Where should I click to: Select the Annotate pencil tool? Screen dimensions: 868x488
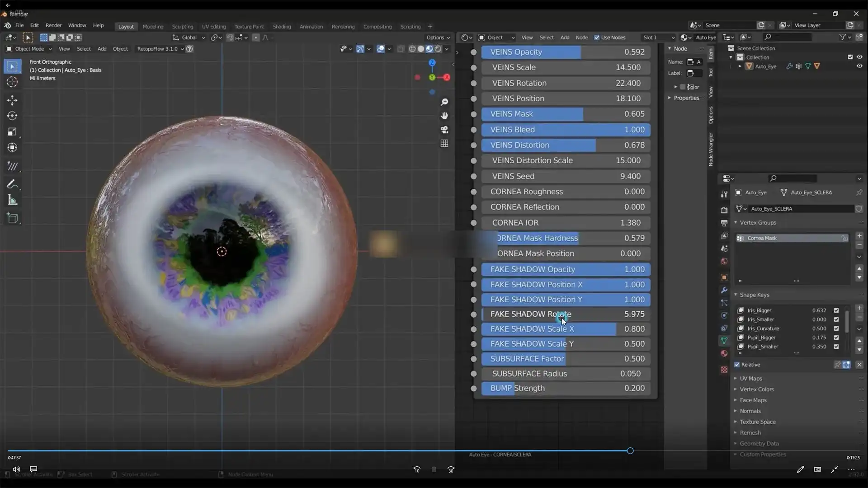[x=12, y=184]
